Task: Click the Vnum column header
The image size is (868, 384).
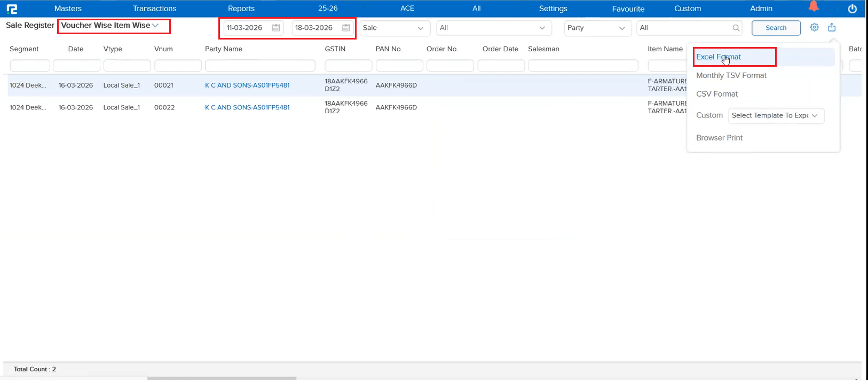Action: coord(163,49)
